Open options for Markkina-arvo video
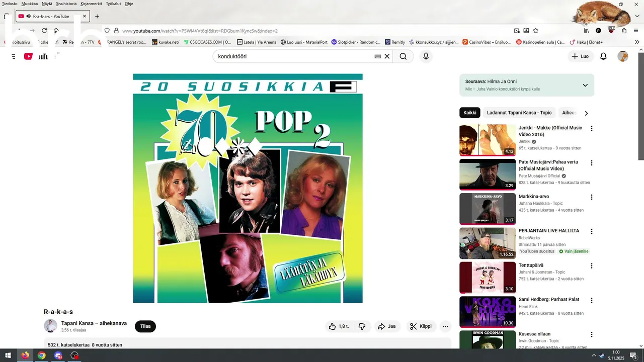The height and width of the screenshot is (362, 644). 592,197
